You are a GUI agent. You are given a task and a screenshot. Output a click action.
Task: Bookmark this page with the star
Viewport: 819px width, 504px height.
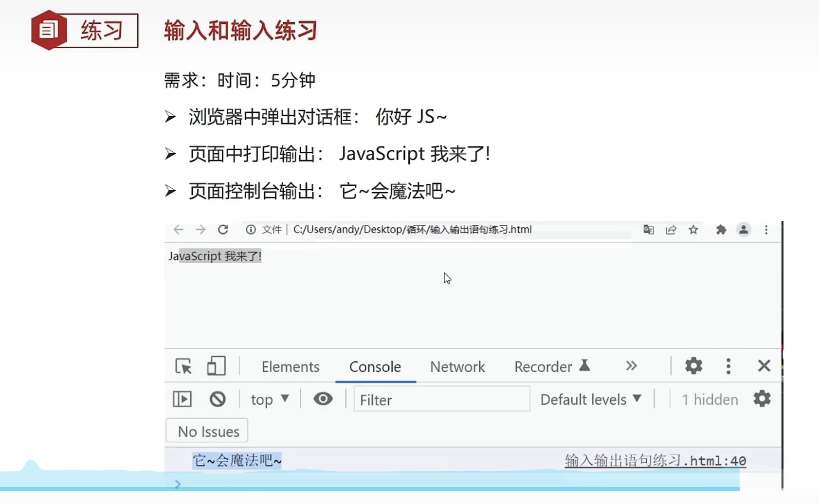(x=693, y=230)
